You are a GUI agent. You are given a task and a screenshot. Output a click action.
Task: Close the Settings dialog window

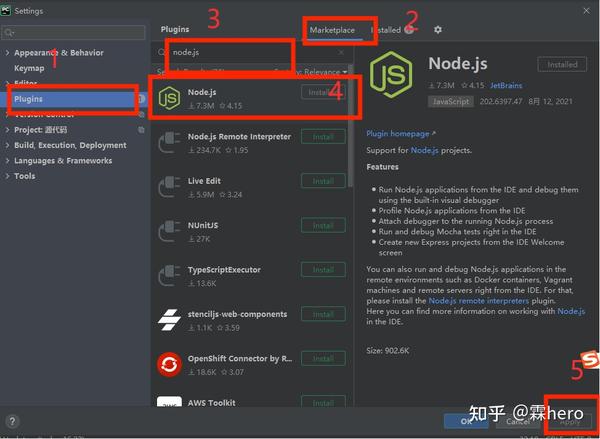tap(586, 11)
